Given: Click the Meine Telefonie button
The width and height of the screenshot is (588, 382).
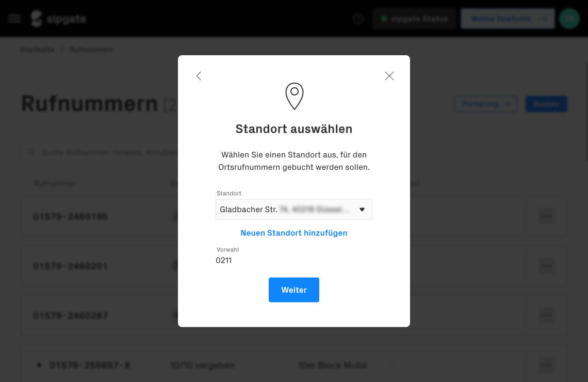Looking at the screenshot, I should pos(508,19).
